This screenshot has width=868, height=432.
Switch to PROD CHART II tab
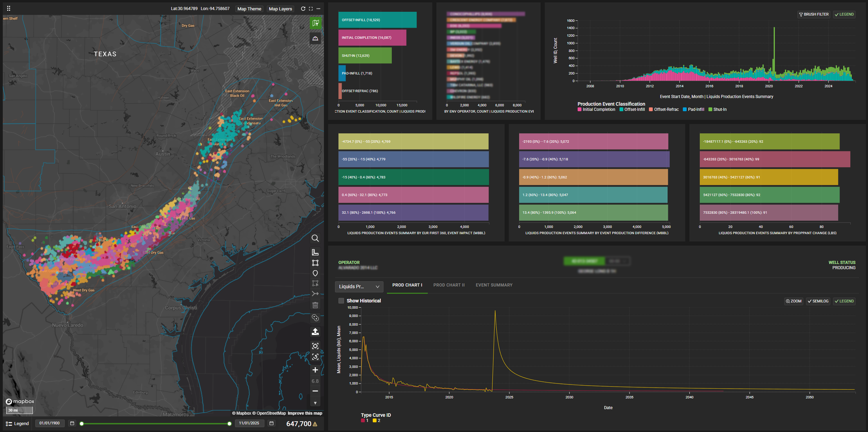[x=449, y=285]
